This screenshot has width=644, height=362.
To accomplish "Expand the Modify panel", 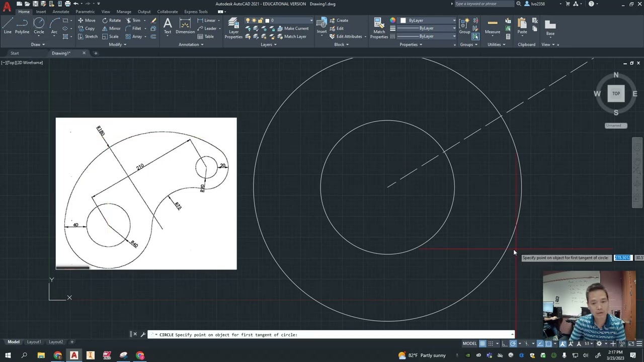I will click(x=117, y=44).
